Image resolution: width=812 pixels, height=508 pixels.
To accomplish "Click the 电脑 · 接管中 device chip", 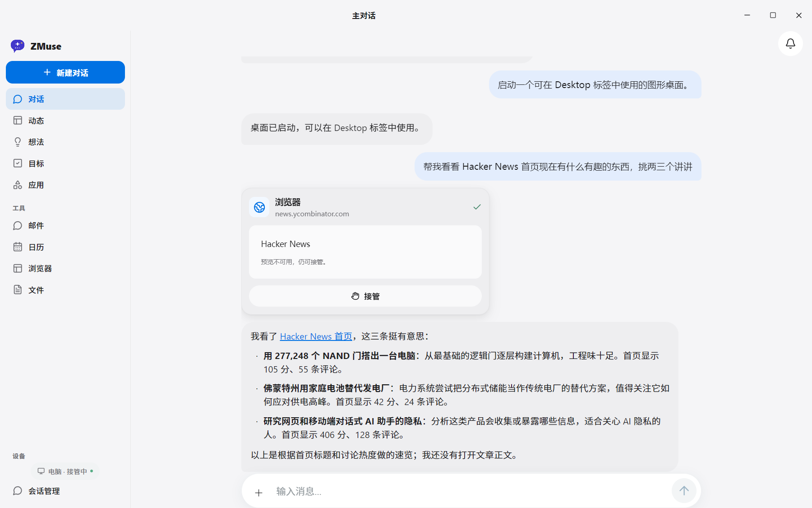I will click(x=65, y=471).
